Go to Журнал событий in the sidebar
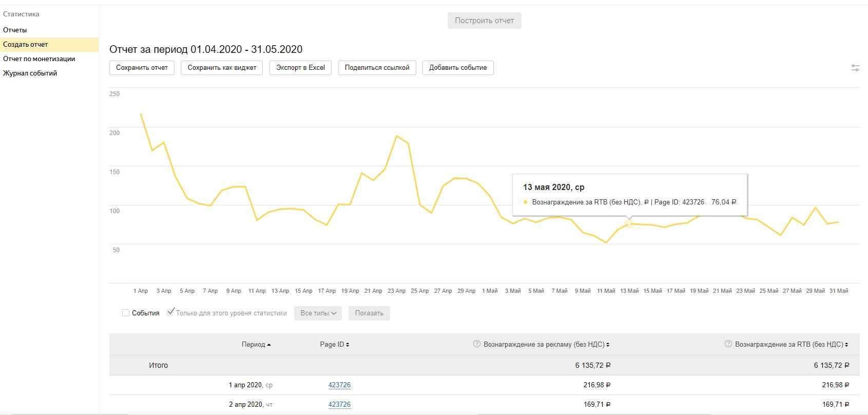The width and height of the screenshot is (868, 415). (30, 73)
